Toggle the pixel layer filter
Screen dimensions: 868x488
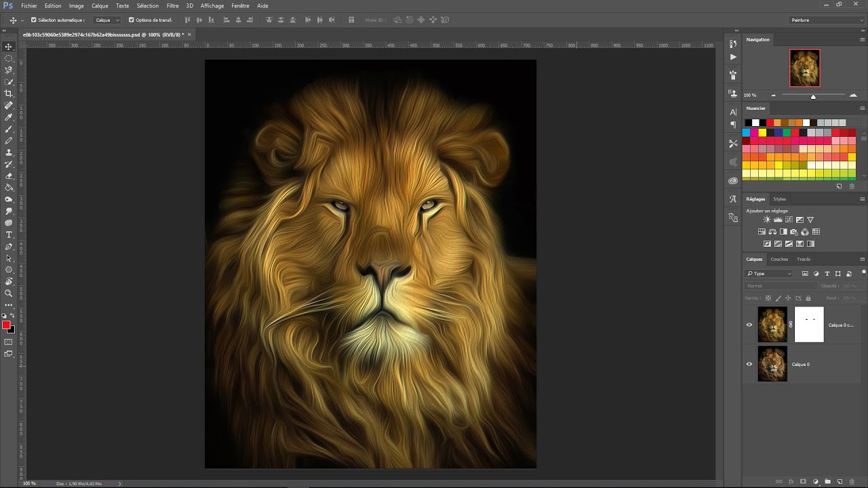point(805,274)
